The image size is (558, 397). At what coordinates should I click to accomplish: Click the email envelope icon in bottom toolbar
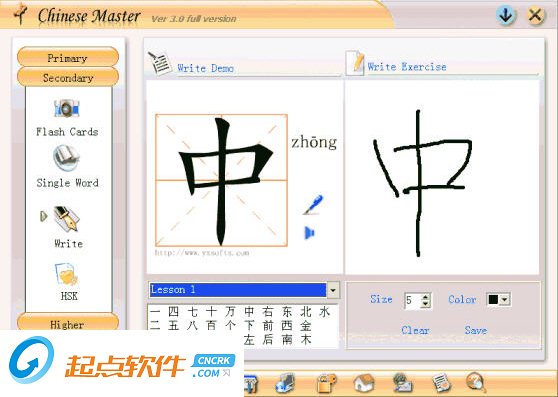pyautogui.click(x=403, y=383)
